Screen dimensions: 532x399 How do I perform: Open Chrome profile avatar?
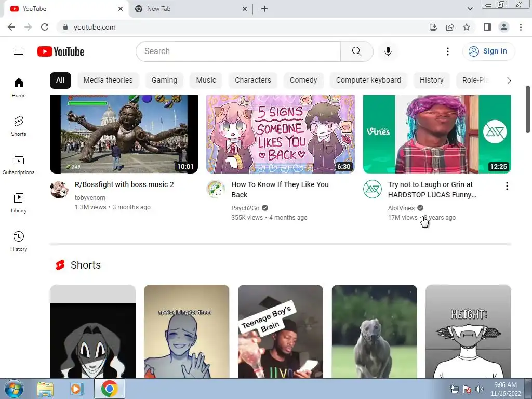(504, 27)
